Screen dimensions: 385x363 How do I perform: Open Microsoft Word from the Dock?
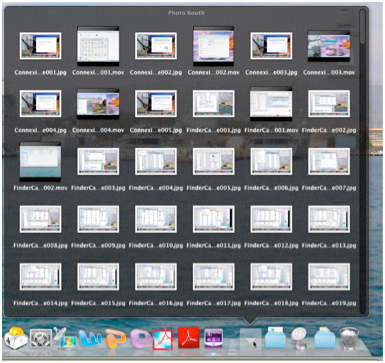[x=90, y=339]
